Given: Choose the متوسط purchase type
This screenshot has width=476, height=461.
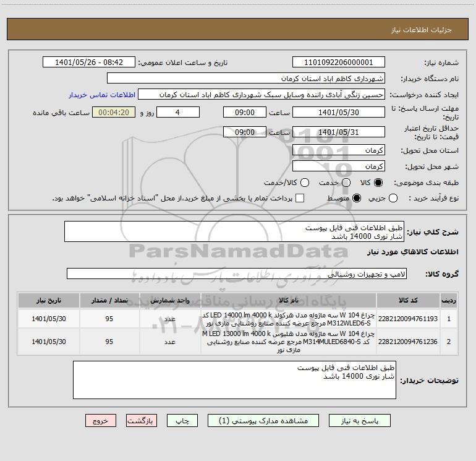Looking at the screenshot, I should coord(357,198).
